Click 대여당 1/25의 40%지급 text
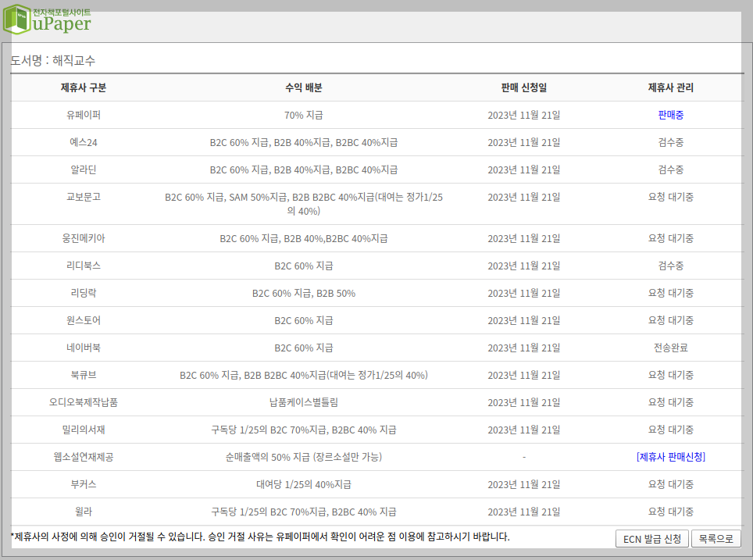Viewport: 753px width, 560px height. 304,484
